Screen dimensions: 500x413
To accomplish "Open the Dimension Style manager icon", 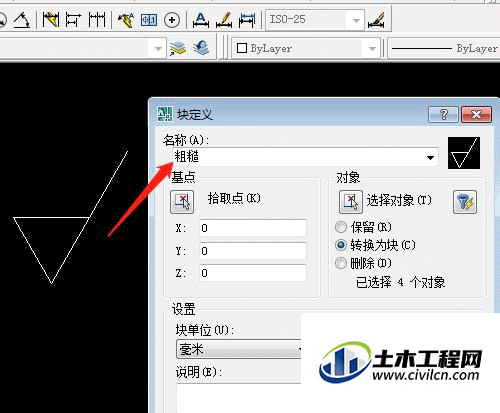I will coord(376,20).
